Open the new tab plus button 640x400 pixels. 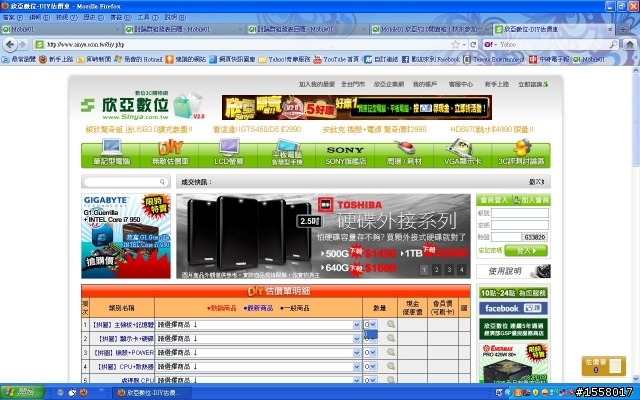tap(622, 29)
